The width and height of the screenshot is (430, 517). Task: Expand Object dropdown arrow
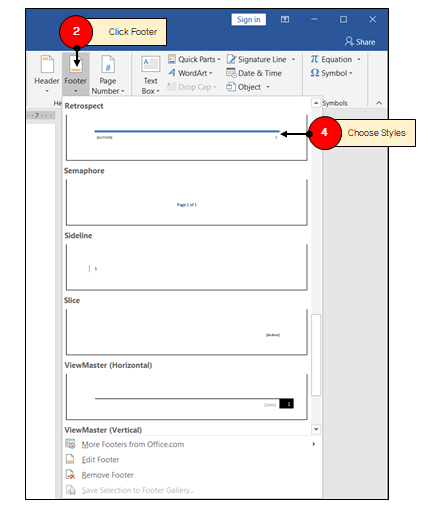point(268,87)
